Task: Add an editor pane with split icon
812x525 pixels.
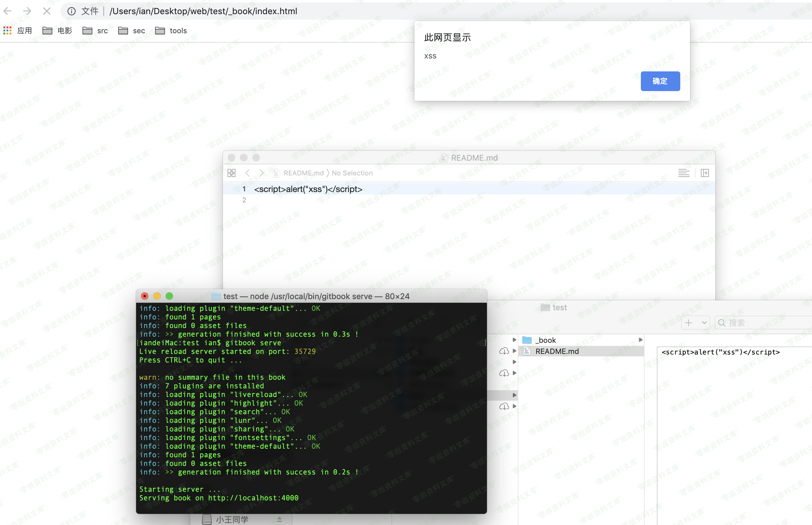Action: point(705,173)
